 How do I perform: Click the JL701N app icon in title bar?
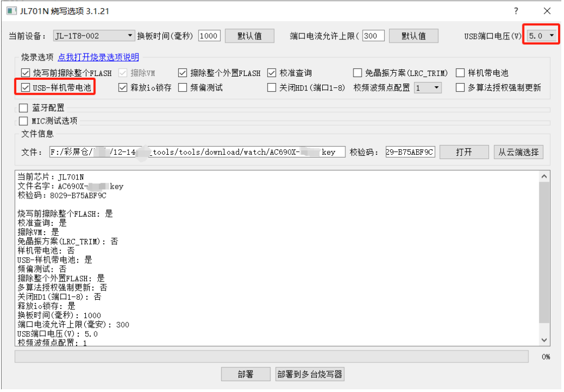[11, 11]
